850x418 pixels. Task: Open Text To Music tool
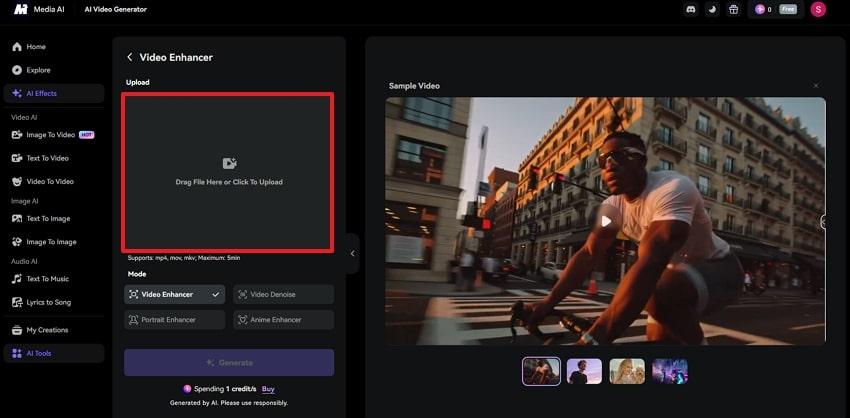pyautogui.click(x=54, y=279)
